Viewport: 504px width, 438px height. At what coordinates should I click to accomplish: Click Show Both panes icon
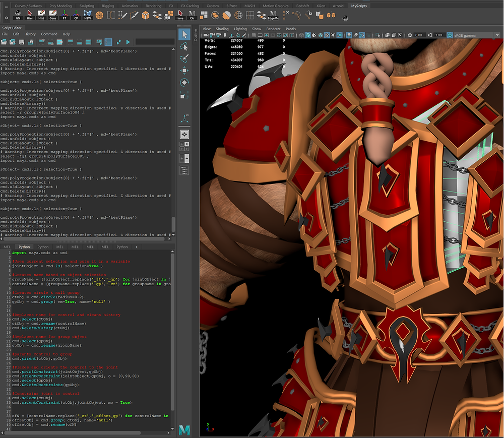88,42
